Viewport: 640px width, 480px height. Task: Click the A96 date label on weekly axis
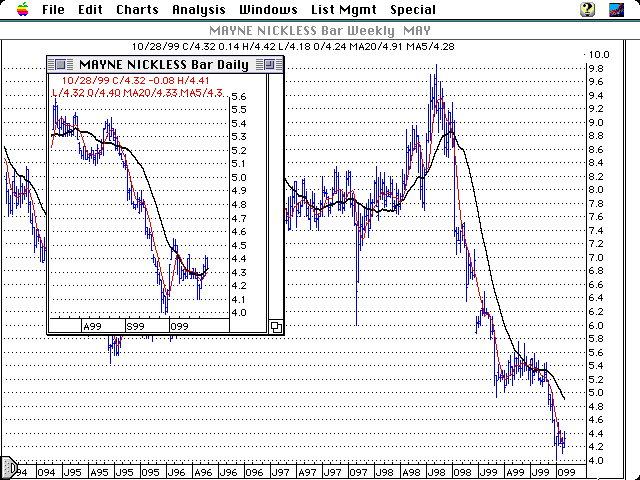203,473
